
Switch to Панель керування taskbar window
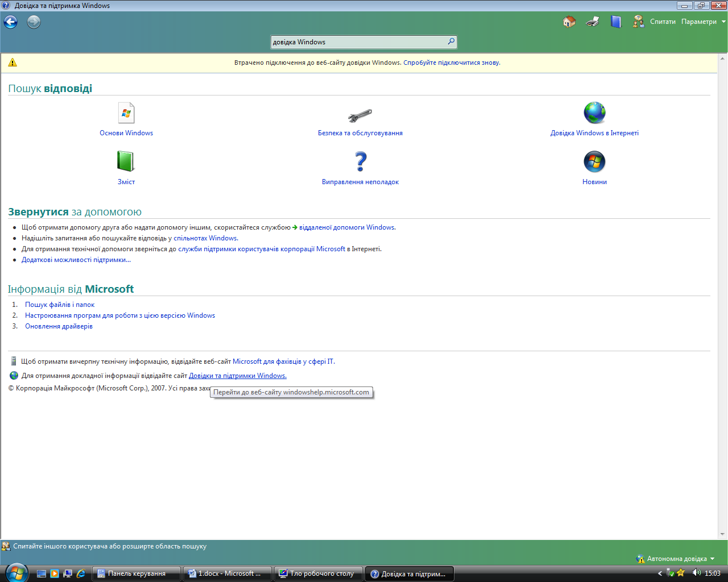(x=136, y=573)
